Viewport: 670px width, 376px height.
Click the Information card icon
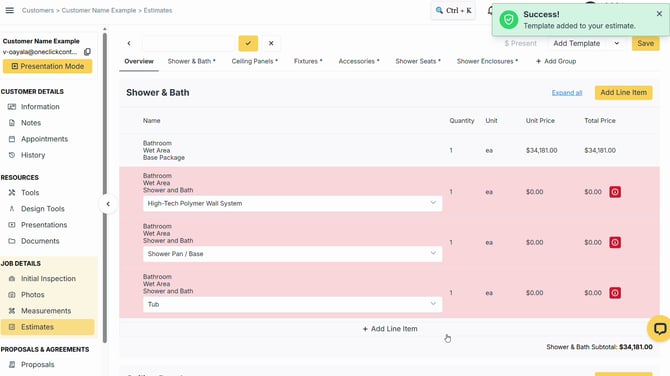(12, 107)
